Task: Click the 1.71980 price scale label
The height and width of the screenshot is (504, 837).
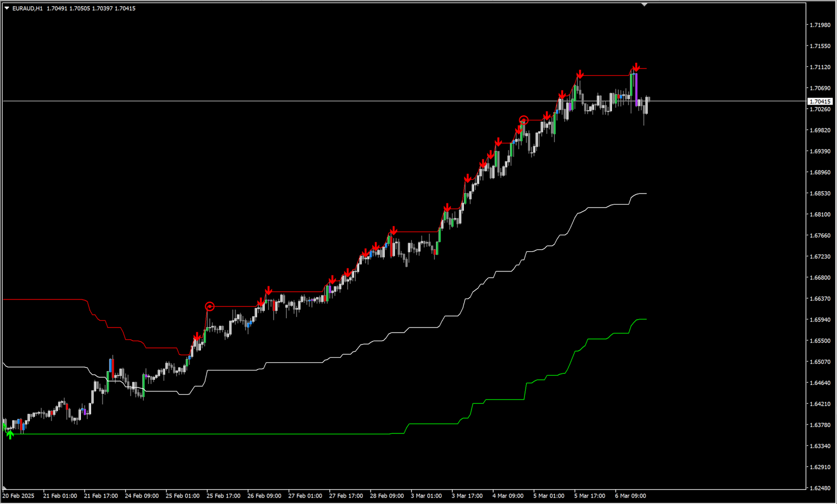Action: 820,25
